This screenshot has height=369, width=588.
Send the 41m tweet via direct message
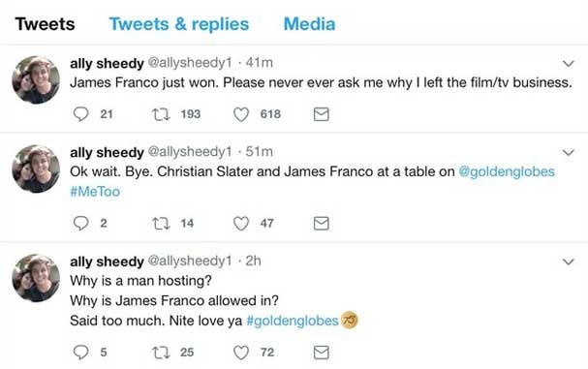[x=321, y=114]
